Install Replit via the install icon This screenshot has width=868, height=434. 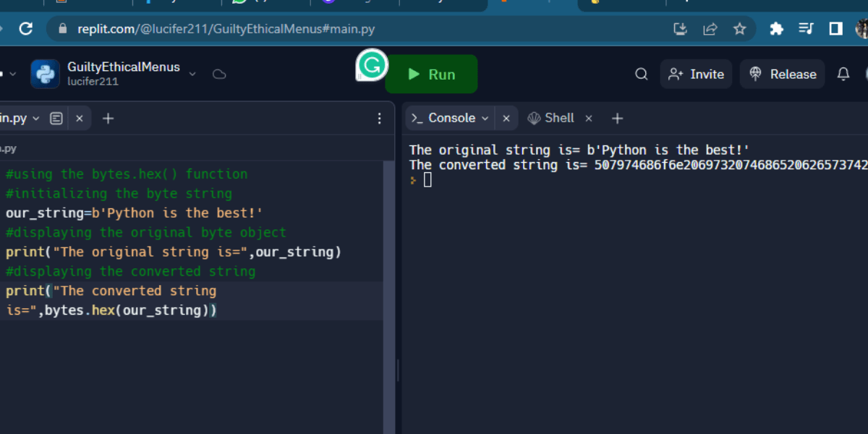680,29
